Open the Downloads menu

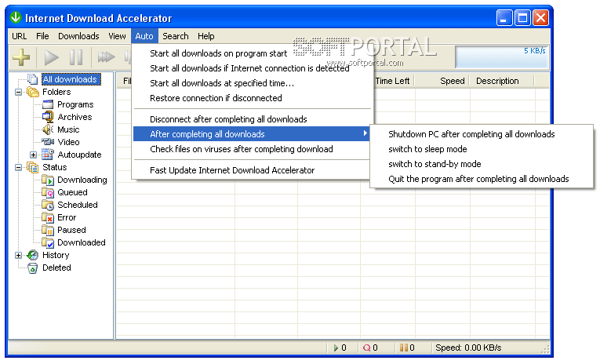(78, 36)
